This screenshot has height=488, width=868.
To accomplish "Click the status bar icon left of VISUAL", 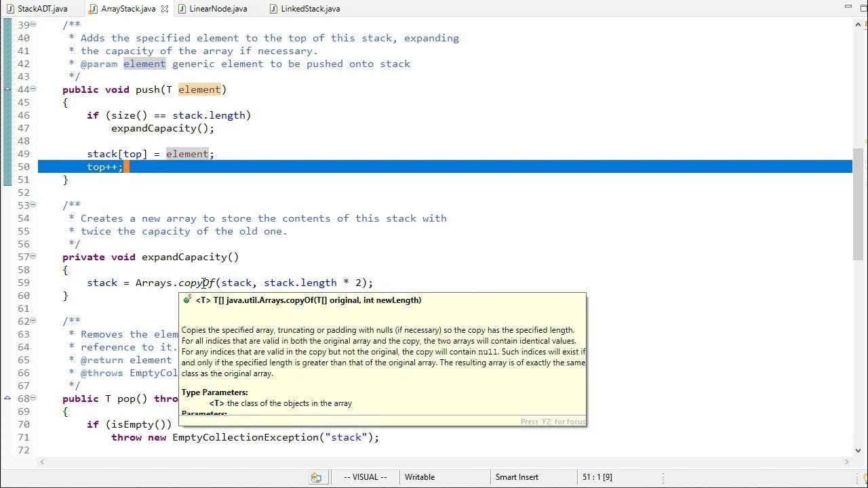I will click(316, 477).
